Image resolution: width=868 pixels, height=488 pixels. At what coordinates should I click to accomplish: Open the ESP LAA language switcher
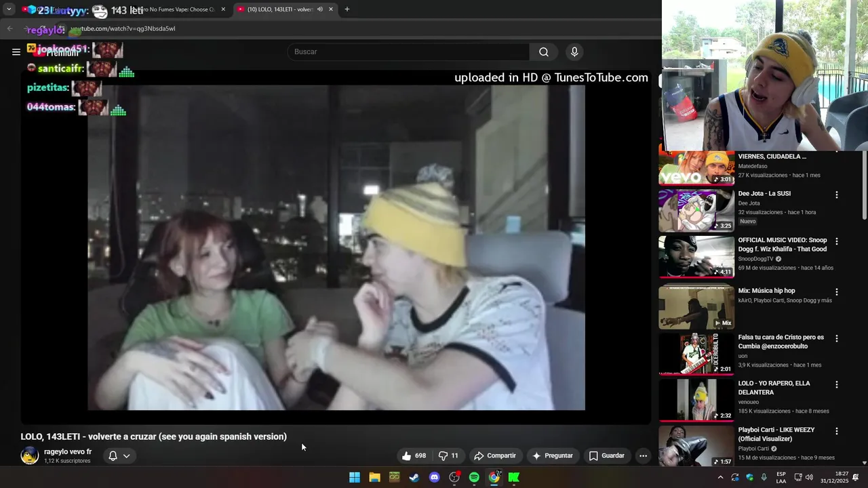(781, 477)
